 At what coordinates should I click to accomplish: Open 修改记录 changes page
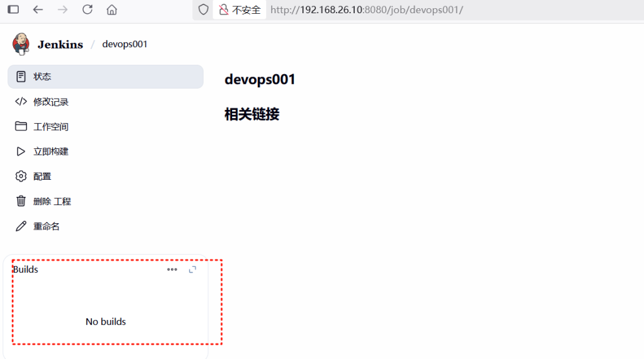coord(51,102)
